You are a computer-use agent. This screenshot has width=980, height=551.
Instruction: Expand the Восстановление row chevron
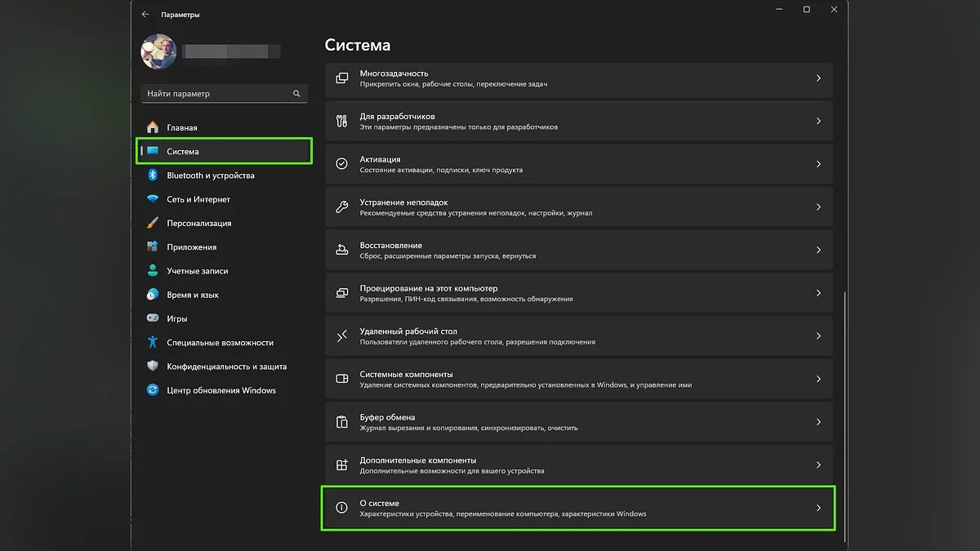(x=818, y=251)
